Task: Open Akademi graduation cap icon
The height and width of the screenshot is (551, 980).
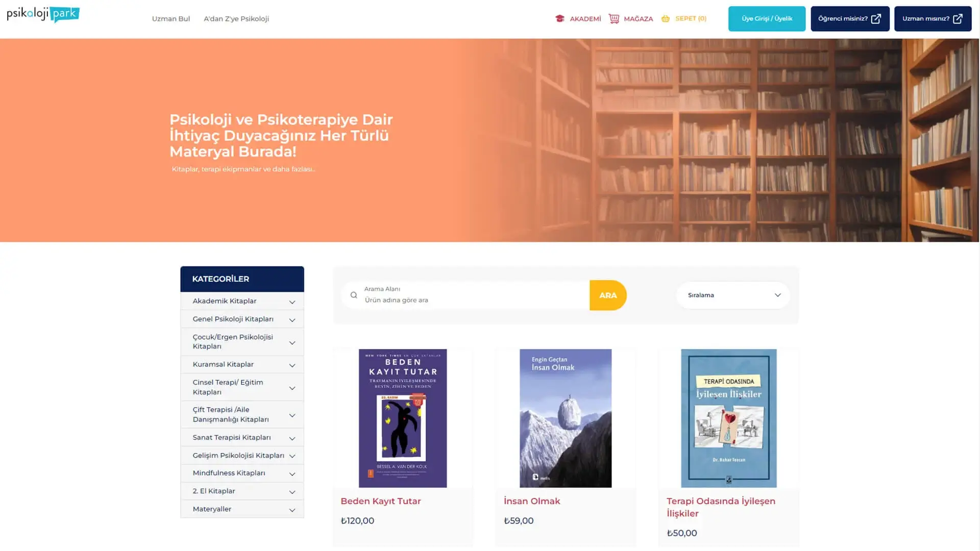Action: (560, 18)
